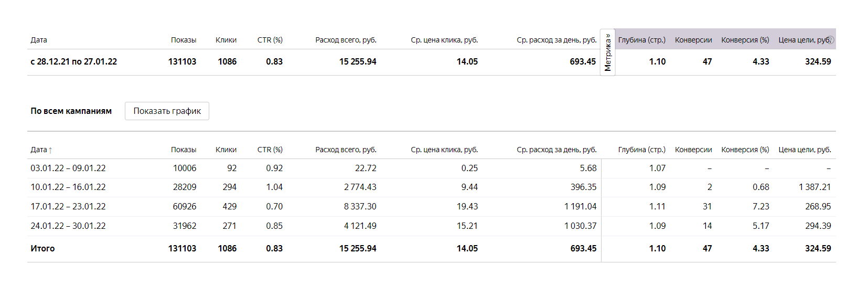Click the help question-mark icon in Метрика header

tap(830, 40)
